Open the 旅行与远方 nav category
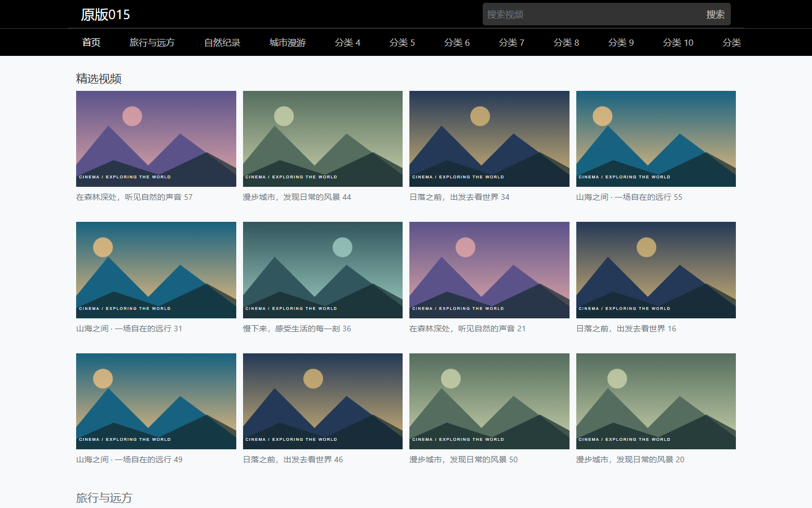Screen dimensions: 812x508 152,42
